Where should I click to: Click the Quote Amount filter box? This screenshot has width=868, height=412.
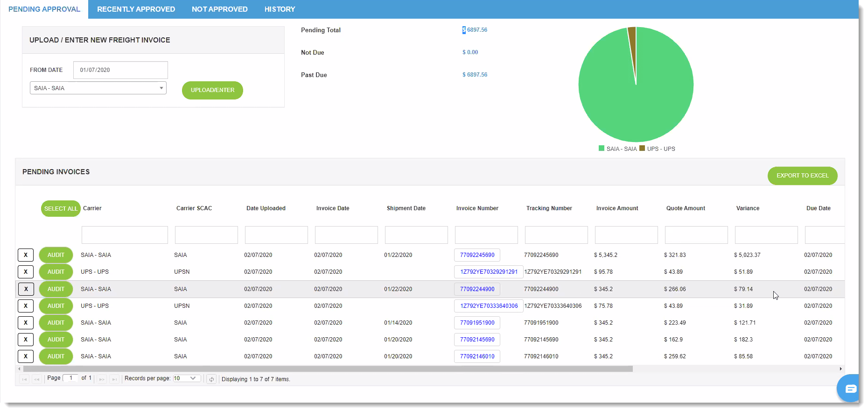[x=696, y=235]
